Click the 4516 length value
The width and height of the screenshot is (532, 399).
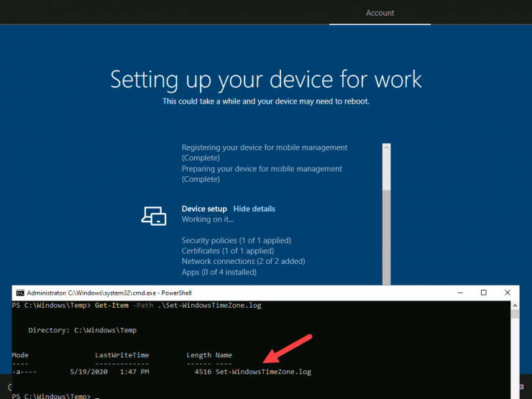click(x=203, y=372)
